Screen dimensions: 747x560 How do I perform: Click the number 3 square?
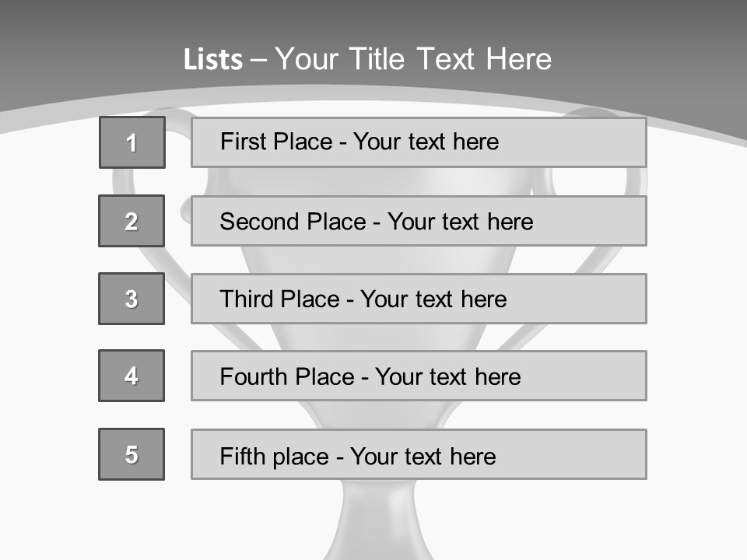click(132, 299)
